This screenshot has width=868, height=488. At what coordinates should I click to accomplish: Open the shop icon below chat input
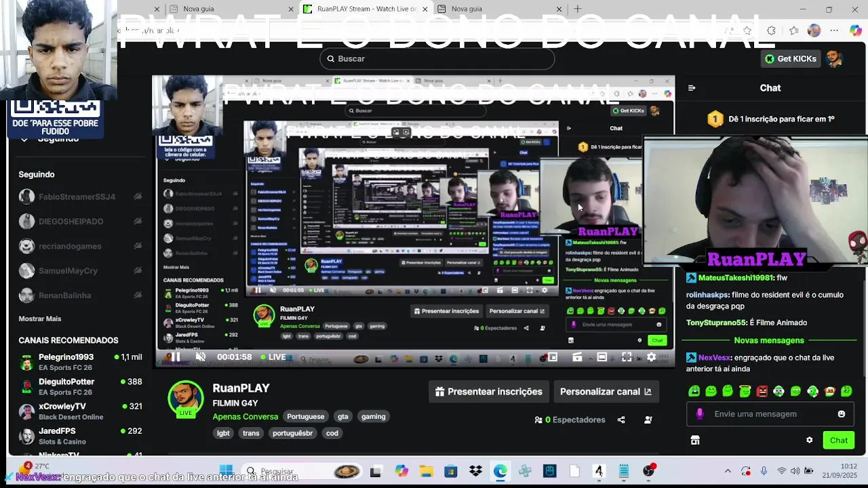point(694,441)
